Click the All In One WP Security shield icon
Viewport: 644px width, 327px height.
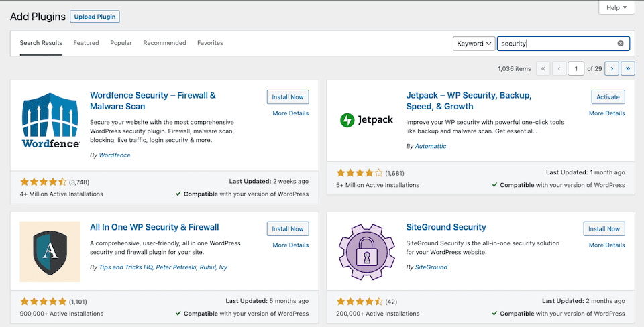(x=50, y=252)
